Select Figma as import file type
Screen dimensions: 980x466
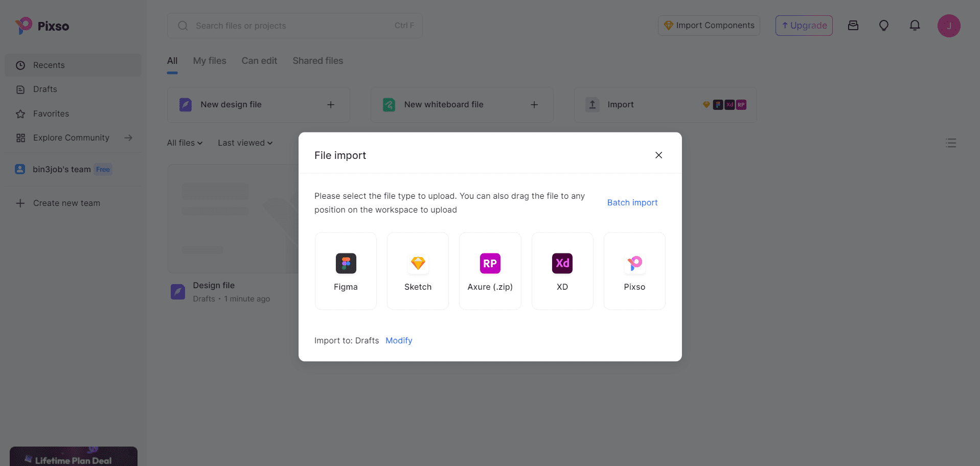point(346,271)
